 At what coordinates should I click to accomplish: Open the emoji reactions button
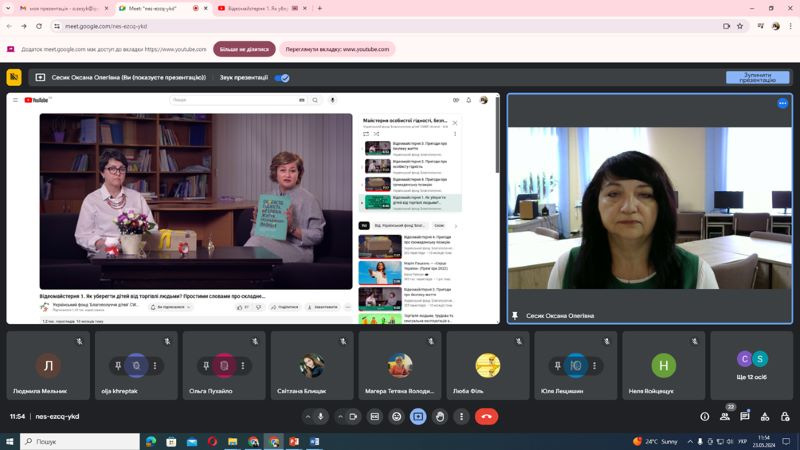click(396, 417)
